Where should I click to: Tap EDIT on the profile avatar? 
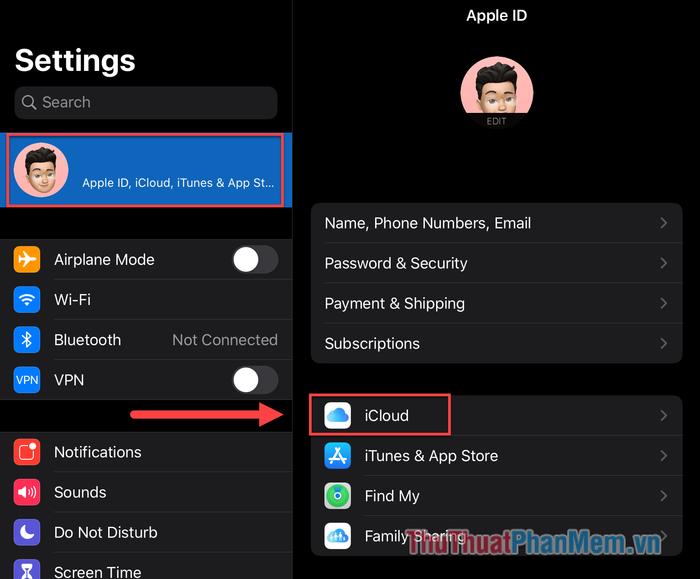pos(496,121)
